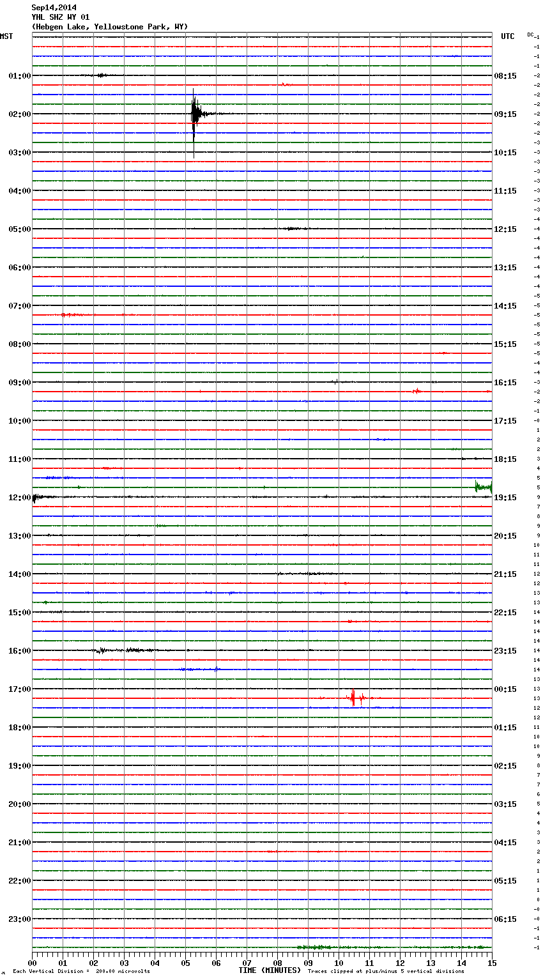Select the 02:00 MST row label
Viewport: 543px width, 980px height.
click(20, 114)
